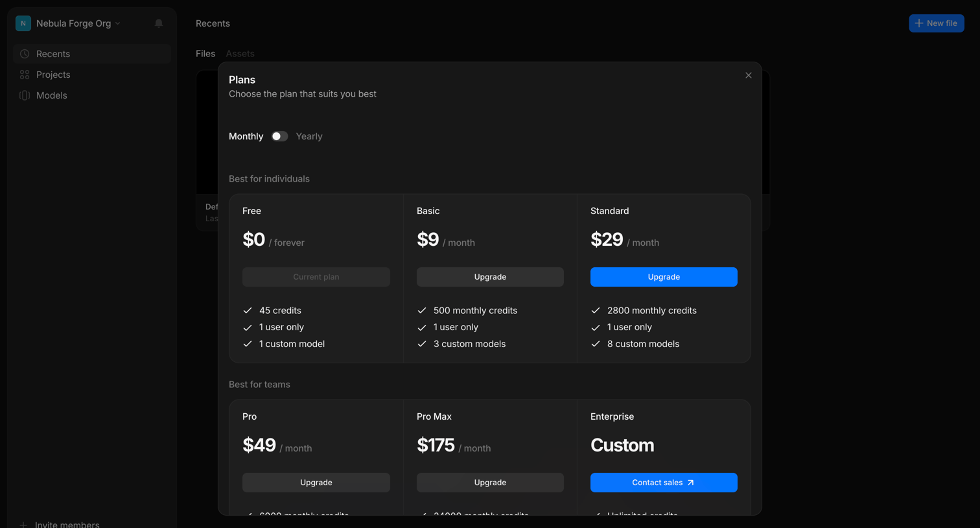Click the Models icon in sidebar
Image resolution: width=980 pixels, height=528 pixels.
pos(25,95)
